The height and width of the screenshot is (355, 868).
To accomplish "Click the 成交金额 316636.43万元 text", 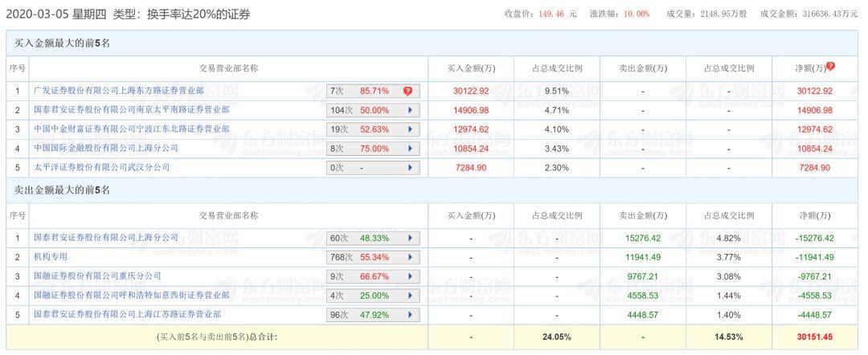I will (x=810, y=14).
